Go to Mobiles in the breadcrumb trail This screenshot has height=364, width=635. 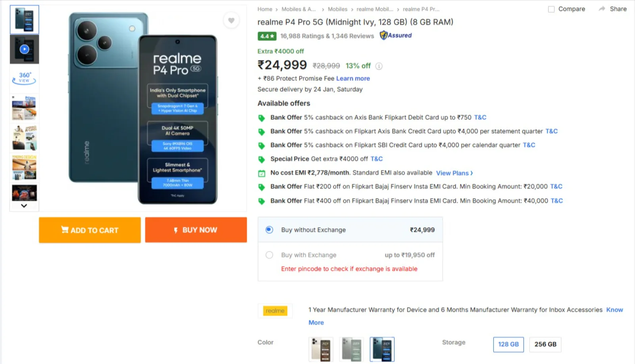[337, 9]
